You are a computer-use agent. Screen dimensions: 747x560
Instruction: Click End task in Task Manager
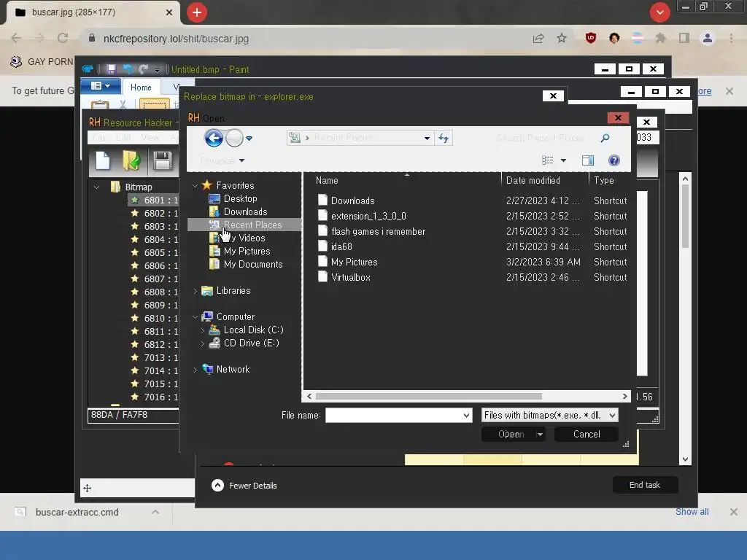pos(645,485)
